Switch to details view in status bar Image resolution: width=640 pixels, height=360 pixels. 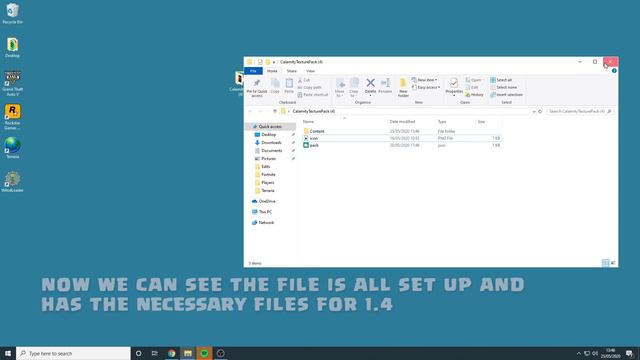[605, 263]
